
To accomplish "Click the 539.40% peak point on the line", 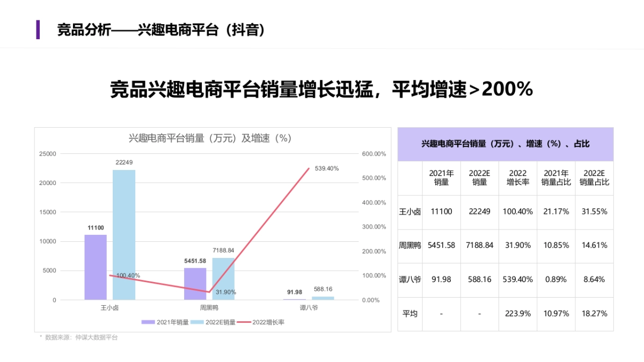I will coord(310,168).
